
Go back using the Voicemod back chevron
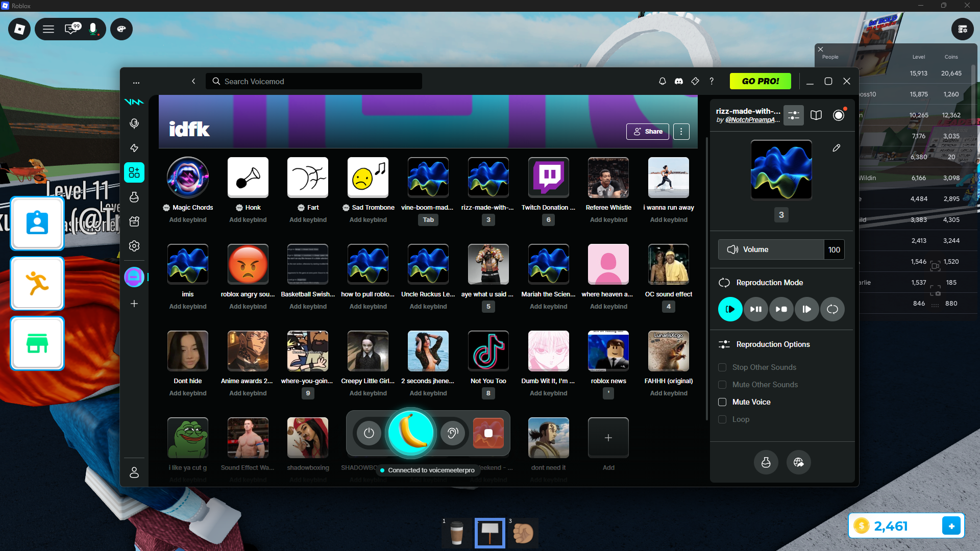tap(193, 81)
